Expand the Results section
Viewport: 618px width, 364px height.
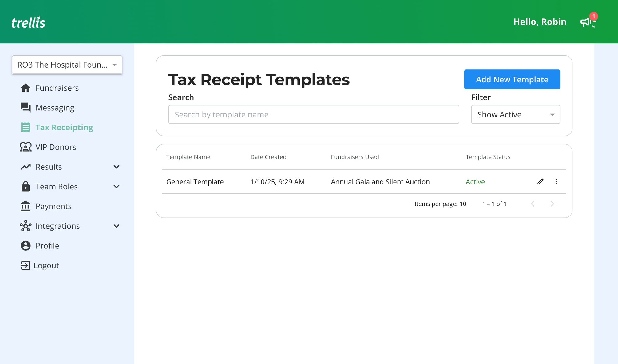click(117, 167)
